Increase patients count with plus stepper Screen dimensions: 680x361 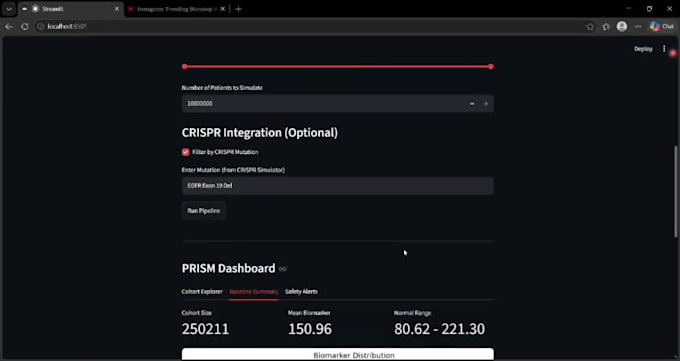click(x=486, y=104)
